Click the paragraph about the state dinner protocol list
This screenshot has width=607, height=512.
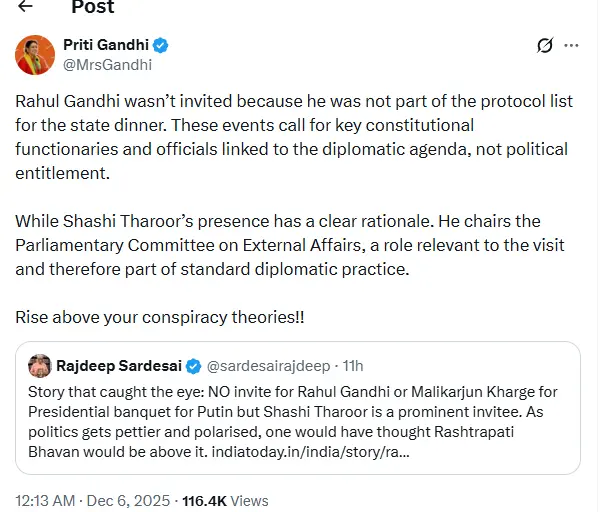(290, 138)
